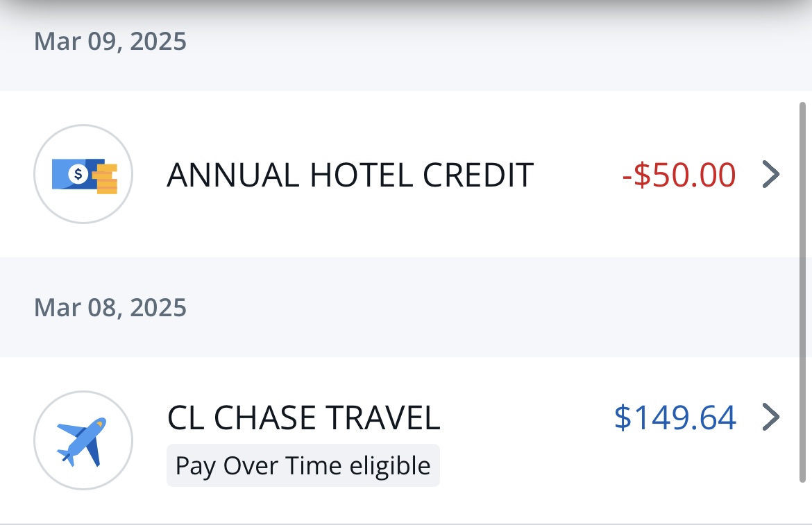Tap the CL CHASE TRAVEL transaction name
The image size is (812, 525).
pyautogui.click(x=303, y=418)
